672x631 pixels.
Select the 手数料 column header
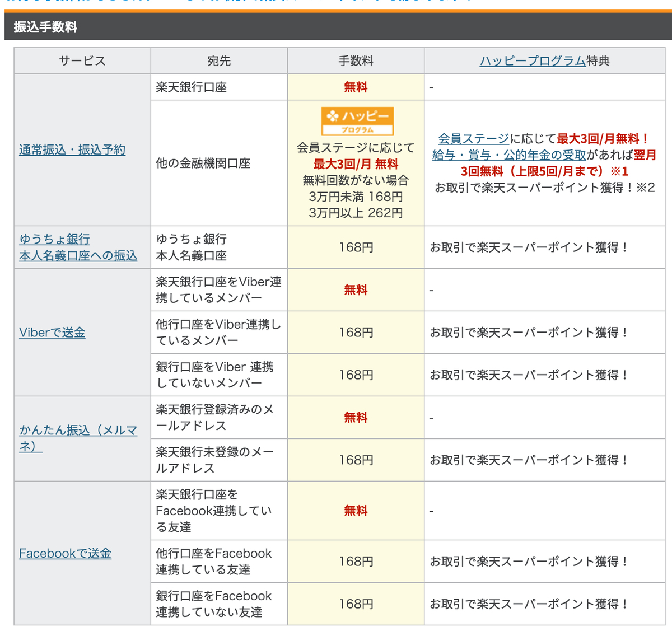click(356, 61)
